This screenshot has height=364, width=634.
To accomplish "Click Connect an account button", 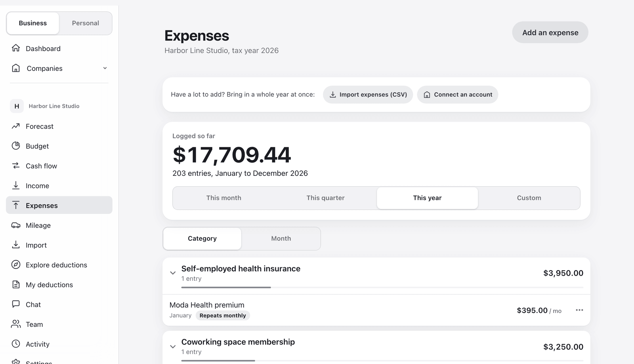I will click(458, 95).
